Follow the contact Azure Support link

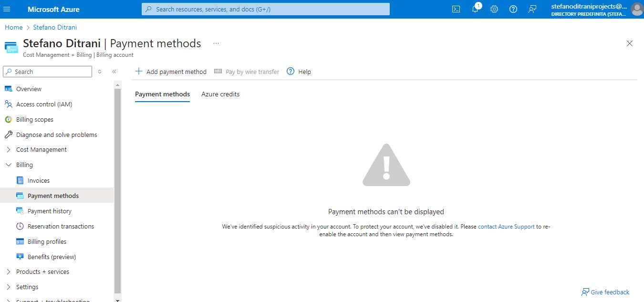tap(506, 227)
